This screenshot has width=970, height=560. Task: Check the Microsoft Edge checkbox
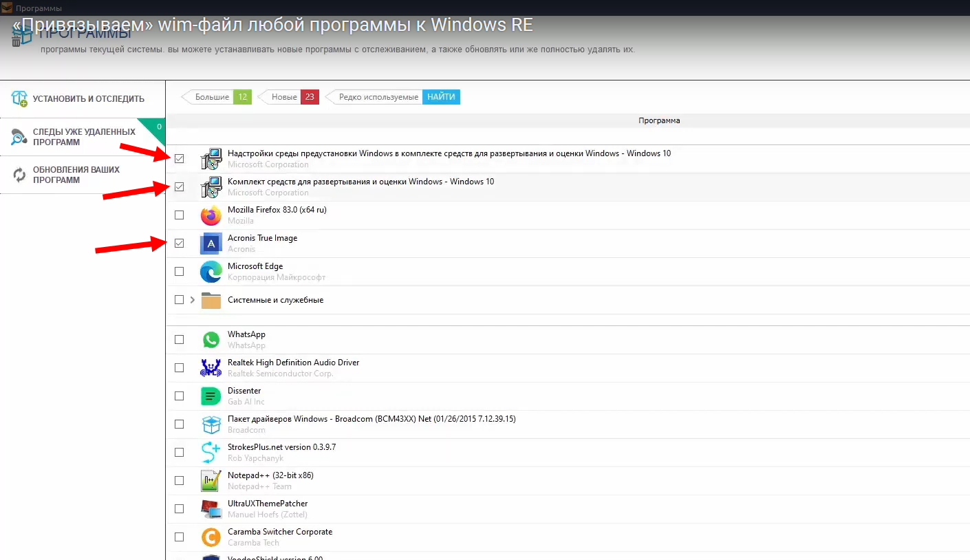coord(180,272)
